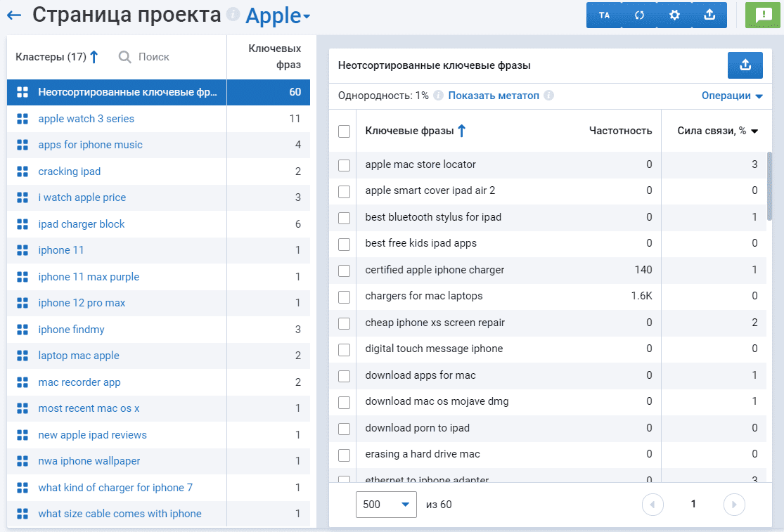Check best bluetooth stylus for ipad
The width and height of the screenshot is (784, 532).
click(344, 218)
